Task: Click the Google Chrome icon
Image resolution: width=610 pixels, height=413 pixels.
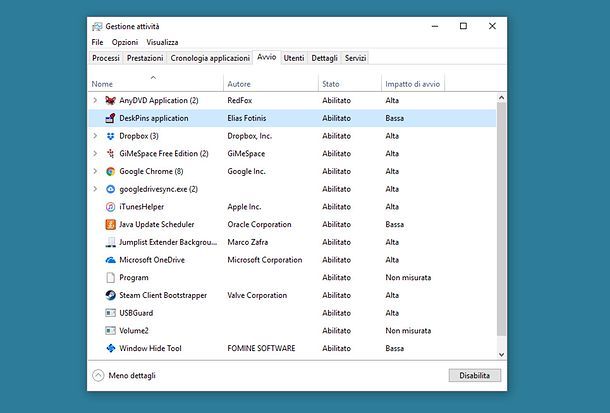Action: point(110,172)
